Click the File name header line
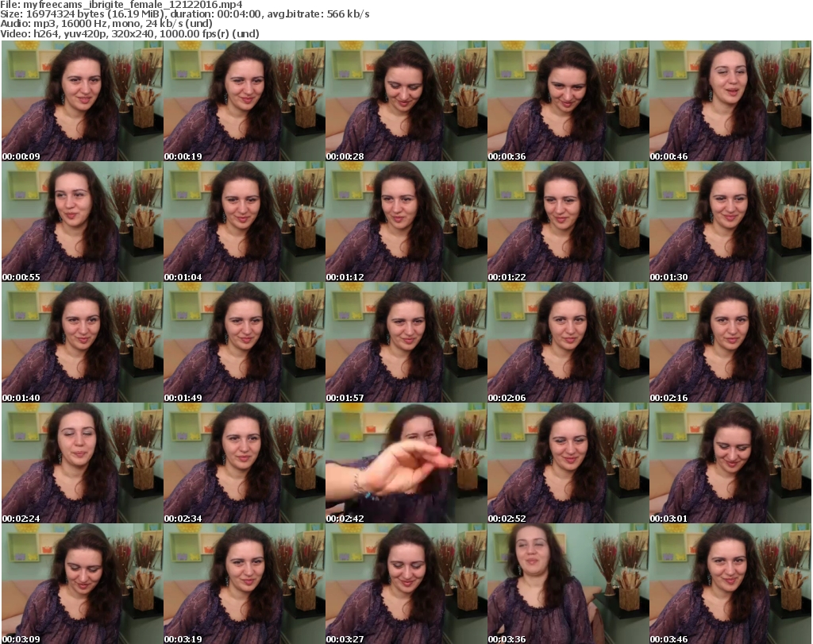Viewport: 813px width, 644px height. point(121,5)
